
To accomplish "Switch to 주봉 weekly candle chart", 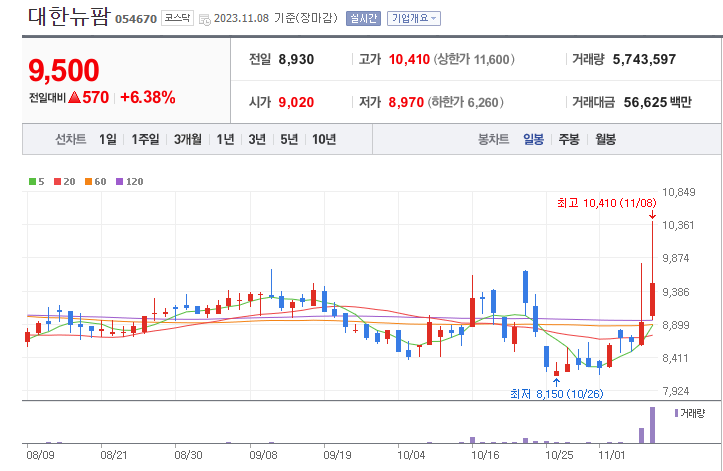I will [569, 139].
